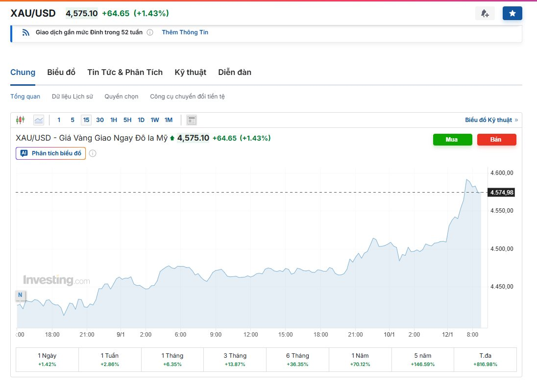Open Dữ liệu Lịch sử sub-tab

click(72, 97)
